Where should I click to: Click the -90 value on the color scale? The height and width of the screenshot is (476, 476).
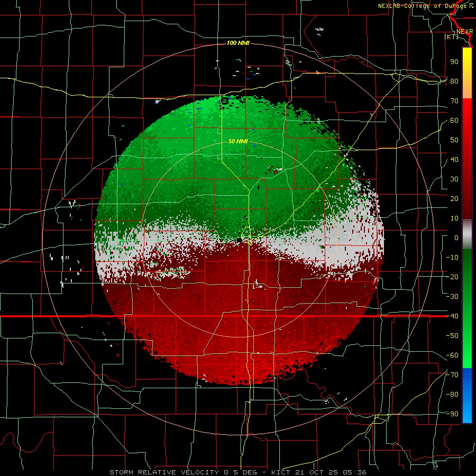pos(452,414)
